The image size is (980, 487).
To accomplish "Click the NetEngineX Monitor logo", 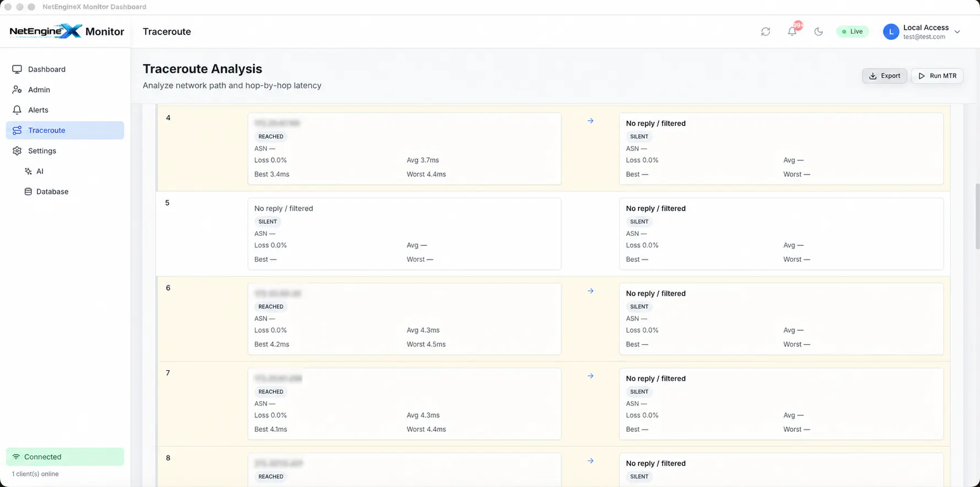I will (67, 31).
